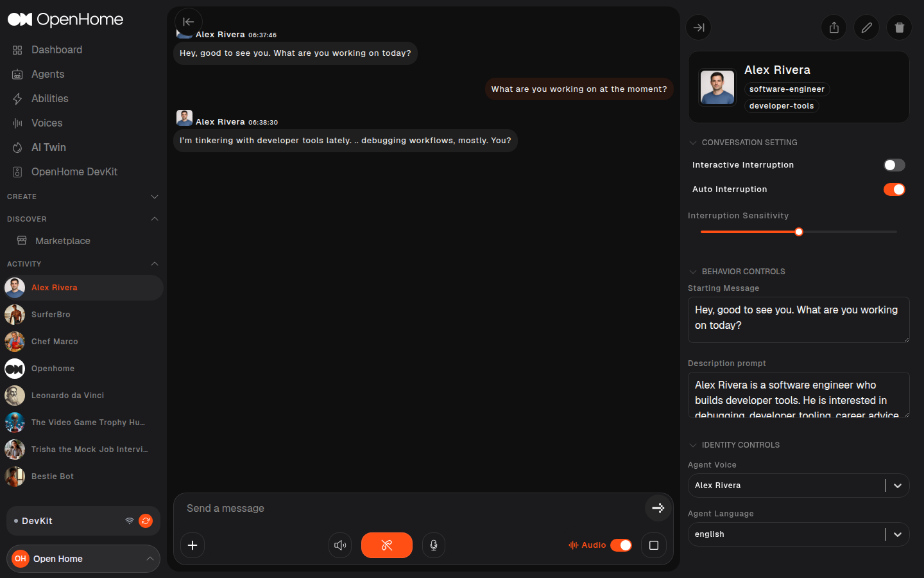The width and height of the screenshot is (924, 578).
Task: Open the Dashboard page
Action: (x=57, y=49)
